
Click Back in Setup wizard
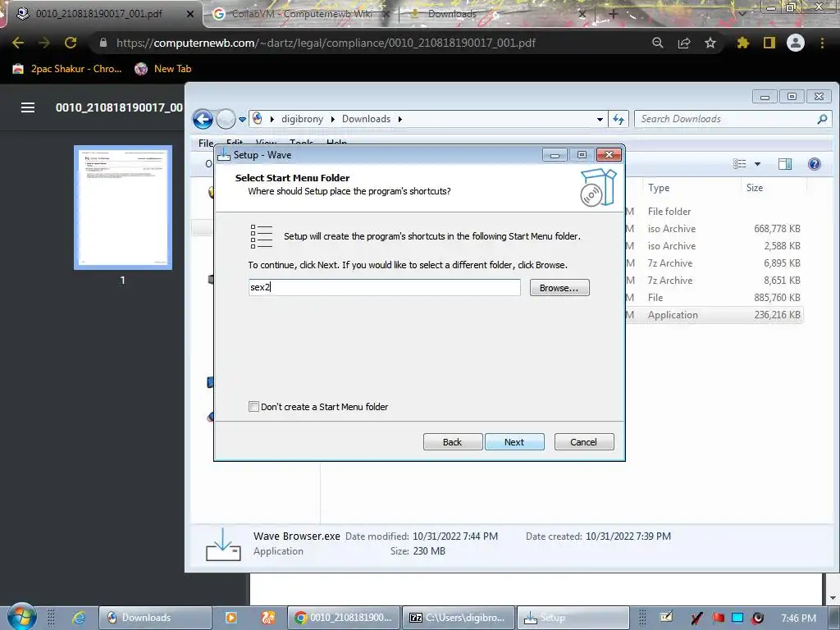tap(453, 442)
